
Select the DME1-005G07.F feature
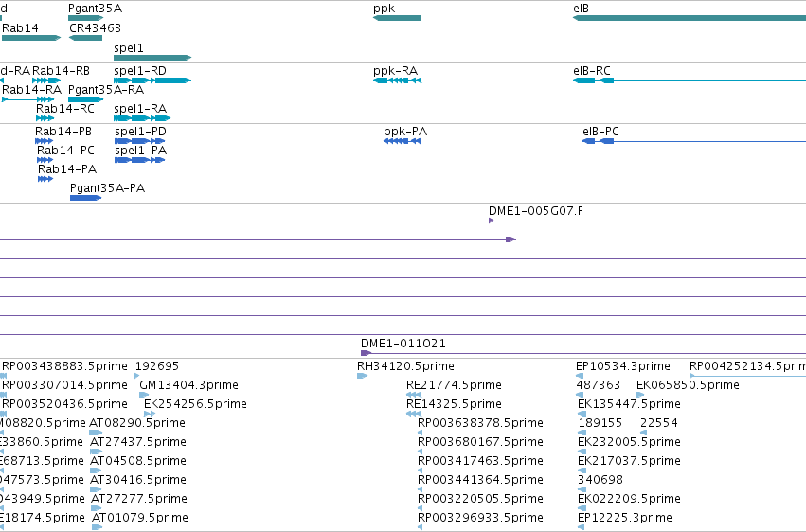(x=491, y=221)
